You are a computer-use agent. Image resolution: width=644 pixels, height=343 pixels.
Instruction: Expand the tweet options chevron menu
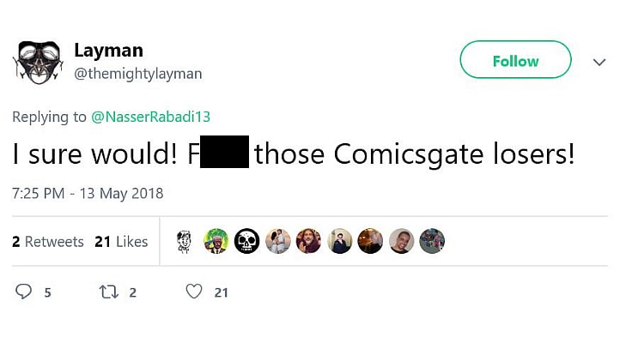click(600, 62)
